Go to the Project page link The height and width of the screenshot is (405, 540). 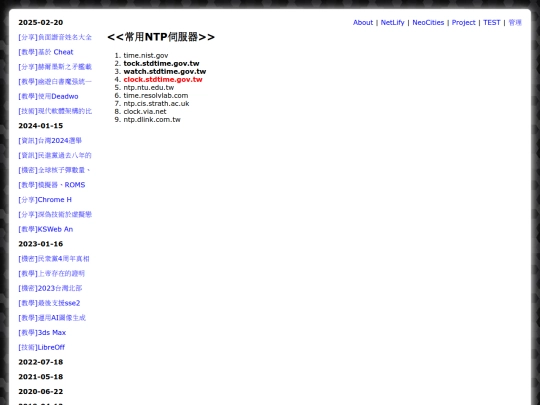463,22
